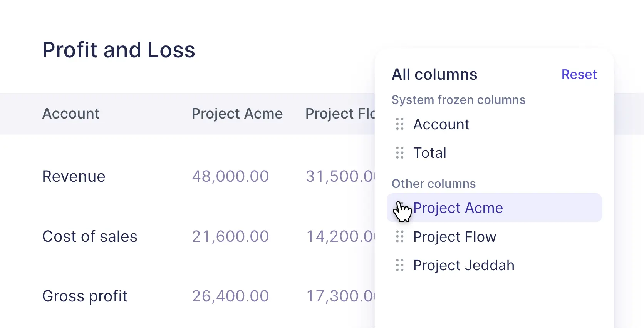Viewport: 644px width, 328px height.
Task: Click the 21,600.00 cost of sales cell
Action: (x=230, y=236)
